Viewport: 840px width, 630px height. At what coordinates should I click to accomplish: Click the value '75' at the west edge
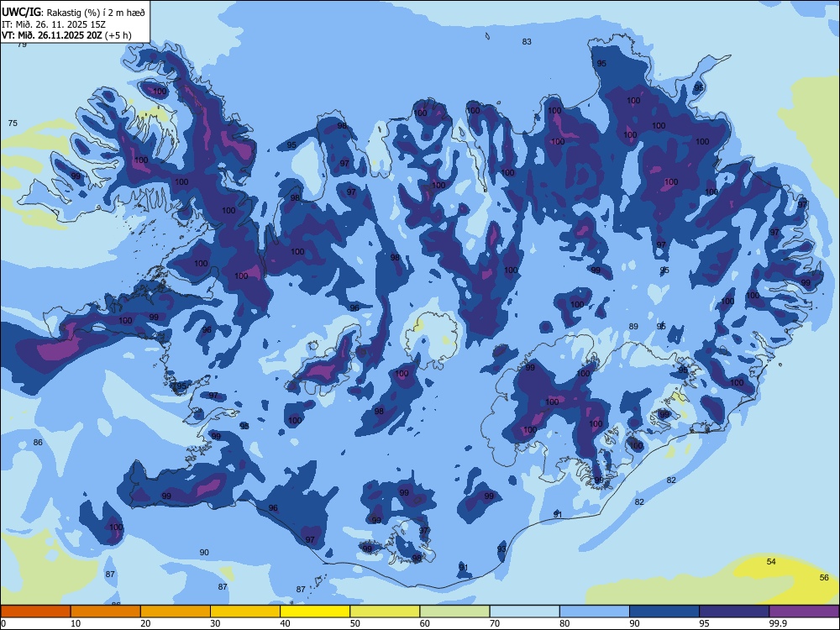tap(13, 123)
